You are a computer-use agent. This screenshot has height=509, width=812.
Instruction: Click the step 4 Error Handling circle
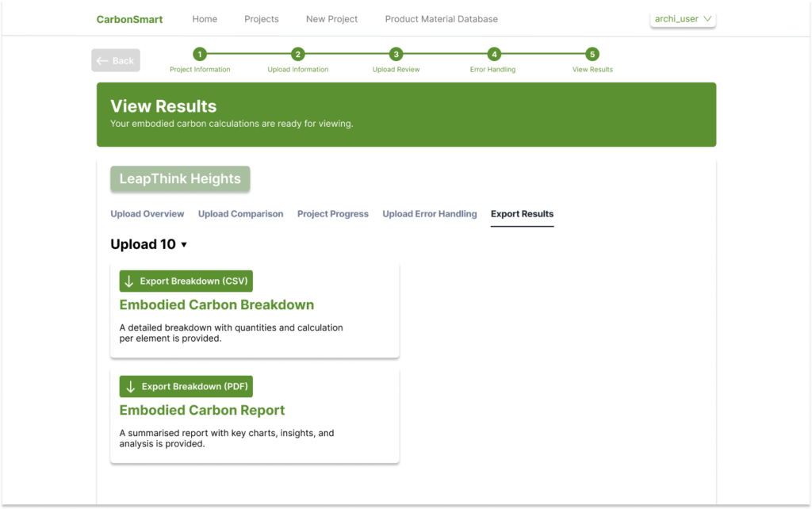493,55
